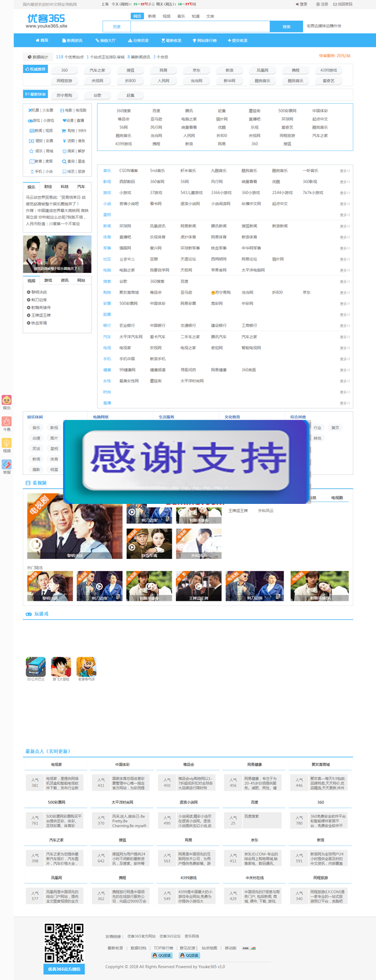Expand 更多 in the 新闻 row
This screenshot has height=980, width=376.
(x=345, y=226)
